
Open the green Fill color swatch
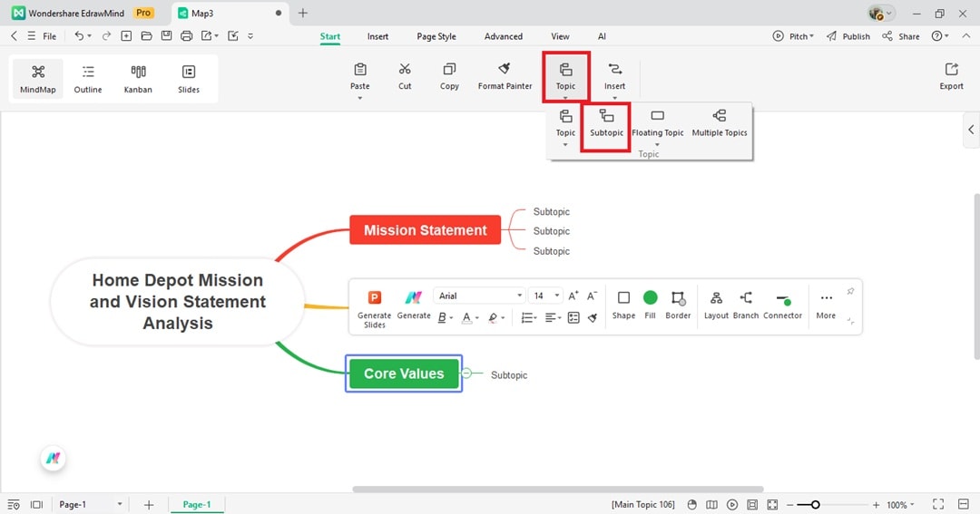pyautogui.click(x=650, y=297)
